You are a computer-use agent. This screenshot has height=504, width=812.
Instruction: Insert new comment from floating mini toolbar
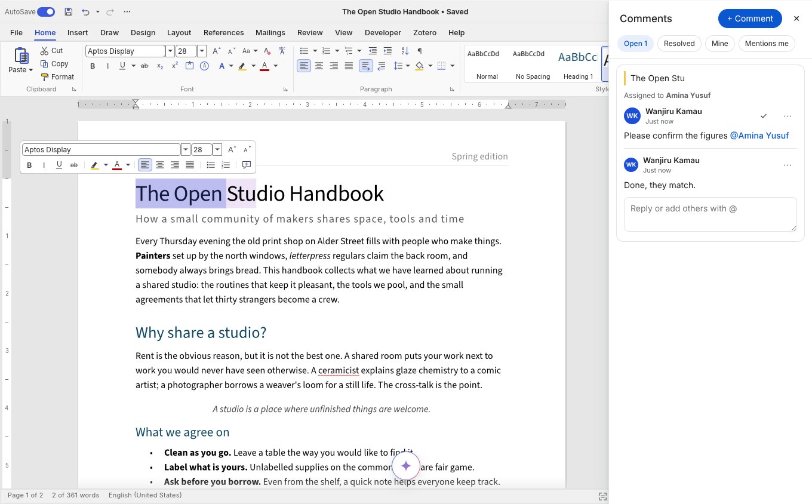pyautogui.click(x=246, y=165)
